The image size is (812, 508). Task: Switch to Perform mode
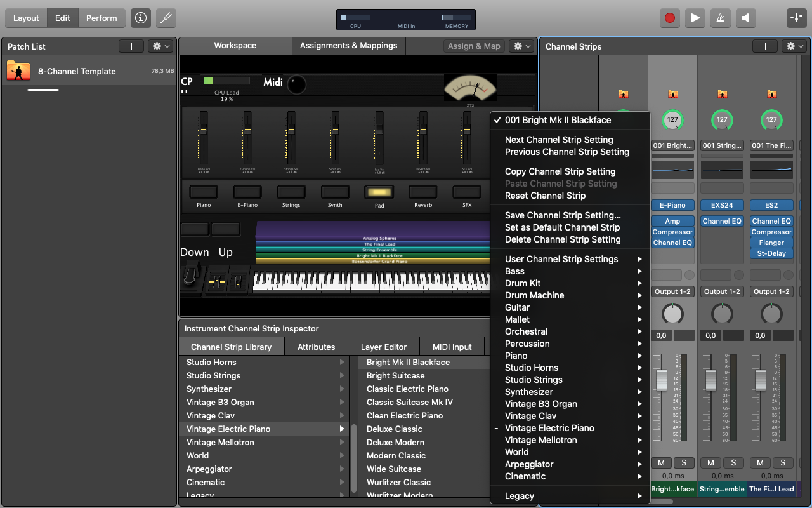(x=101, y=18)
